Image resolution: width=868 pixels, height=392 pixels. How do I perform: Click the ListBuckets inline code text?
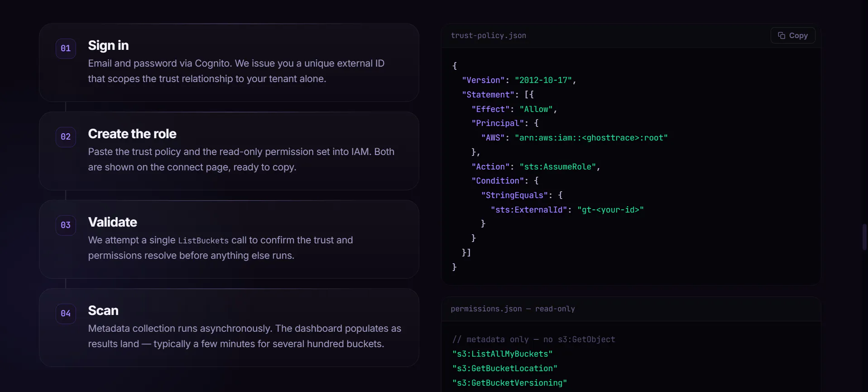click(203, 241)
